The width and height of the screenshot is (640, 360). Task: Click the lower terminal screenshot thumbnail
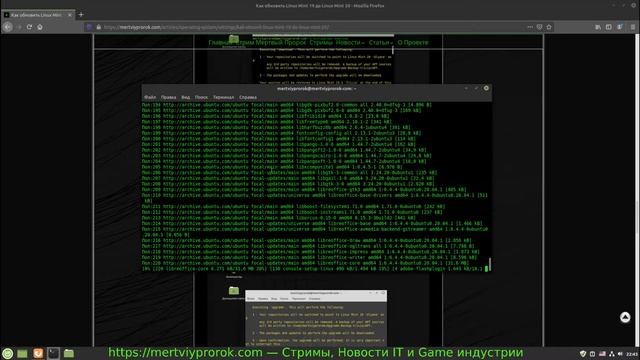pyautogui.click(x=316, y=318)
